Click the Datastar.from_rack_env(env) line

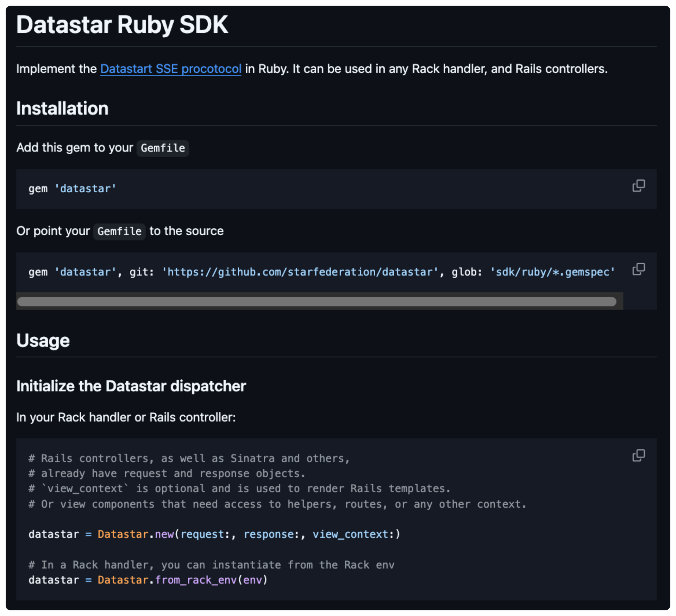[x=148, y=580]
